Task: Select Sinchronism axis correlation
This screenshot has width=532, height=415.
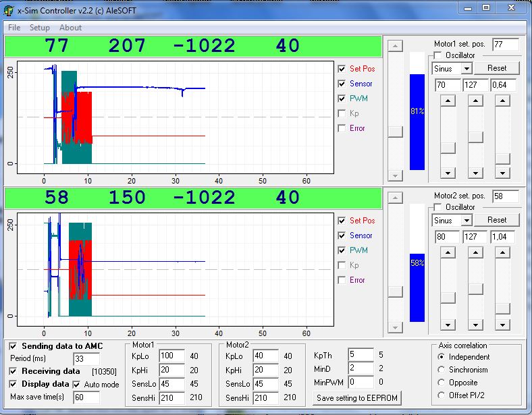Action: pyautogui.click(x=441, y=370)
